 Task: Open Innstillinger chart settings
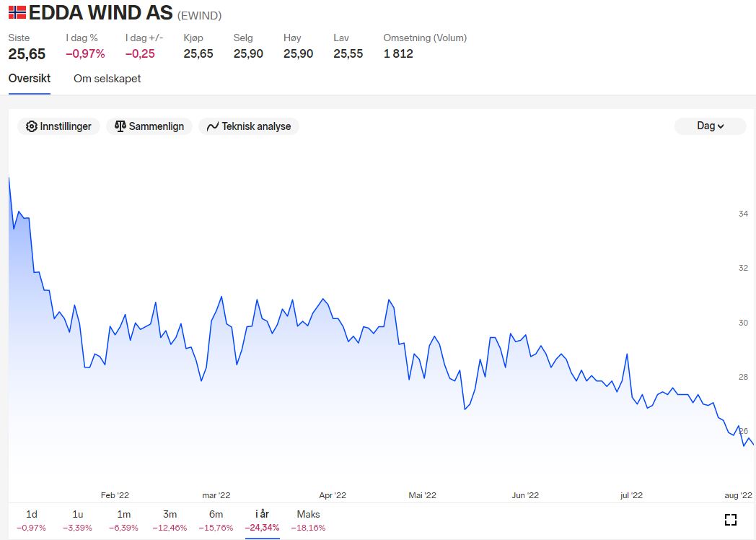(x=58, y=126)
